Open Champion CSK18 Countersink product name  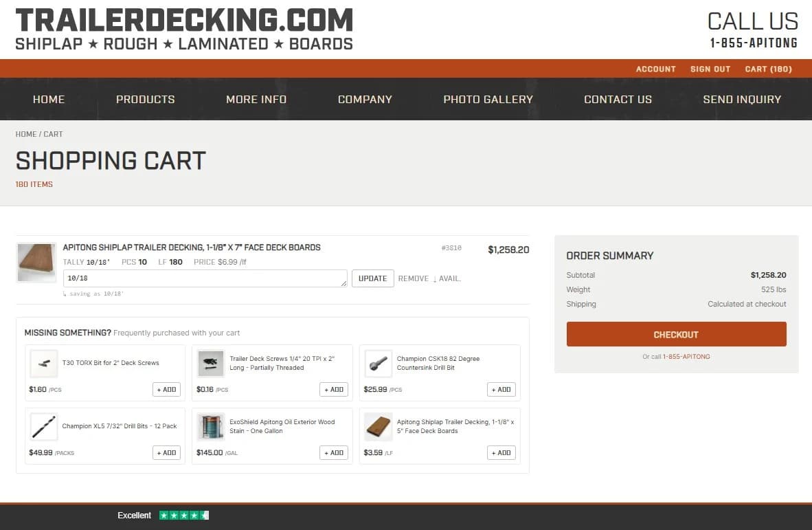tap(438, 363)
